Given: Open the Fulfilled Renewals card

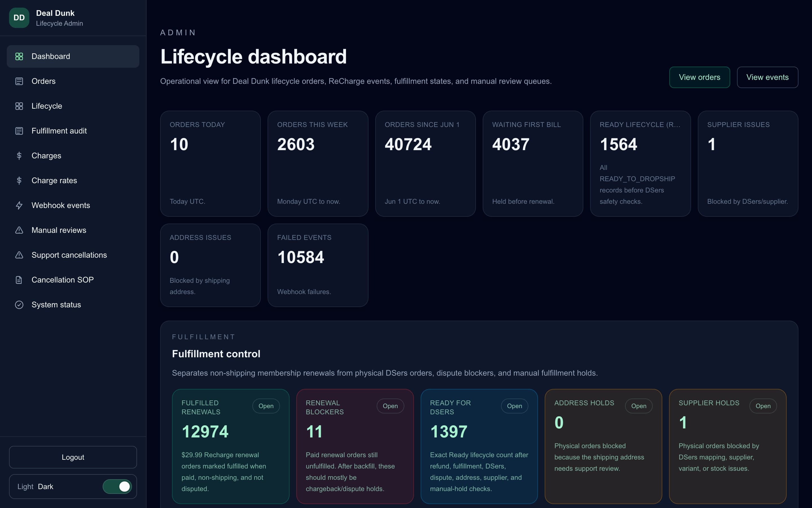Looking at the screenshot, I should coord(266,406).
